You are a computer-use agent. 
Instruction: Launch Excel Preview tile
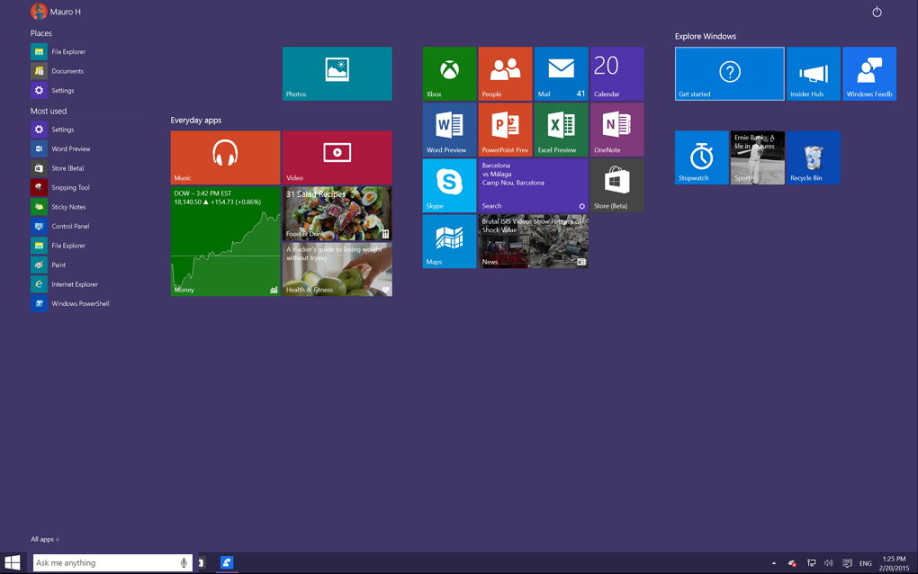561,130
